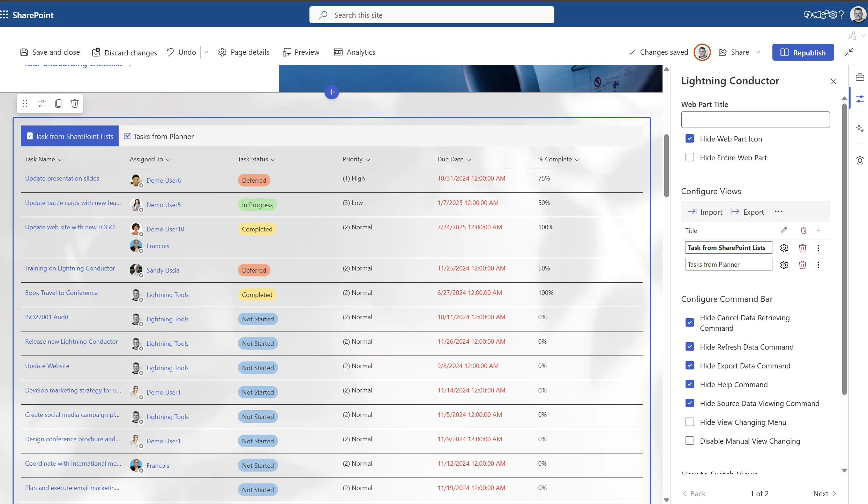Screen dimensions: 868x504
Task: Open the toolbox icon in right sidebar
Action: [x=860, y=77]
